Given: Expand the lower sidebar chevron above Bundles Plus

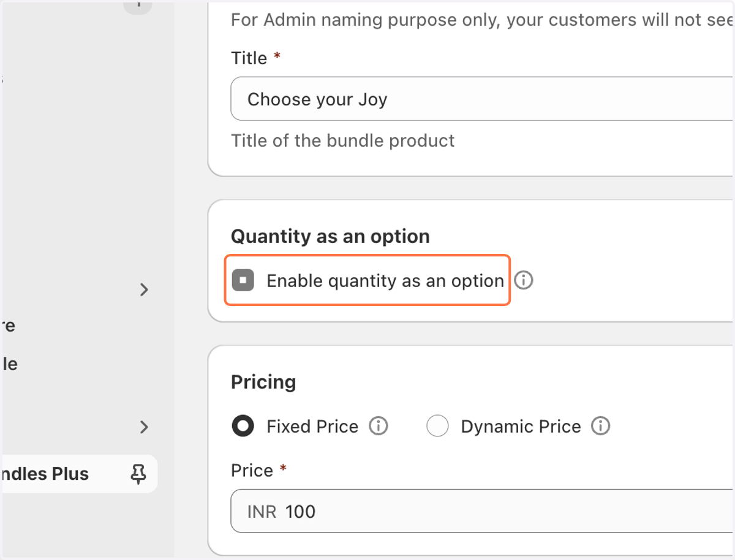Looking at the screenshot, I should coord(144,427).
